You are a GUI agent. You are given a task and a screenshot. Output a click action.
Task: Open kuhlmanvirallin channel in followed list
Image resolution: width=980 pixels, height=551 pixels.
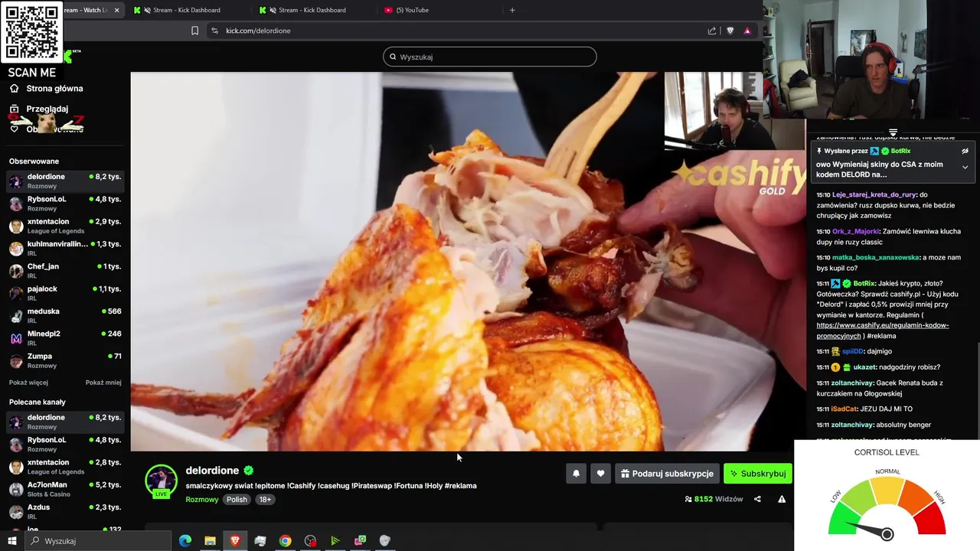65,248
